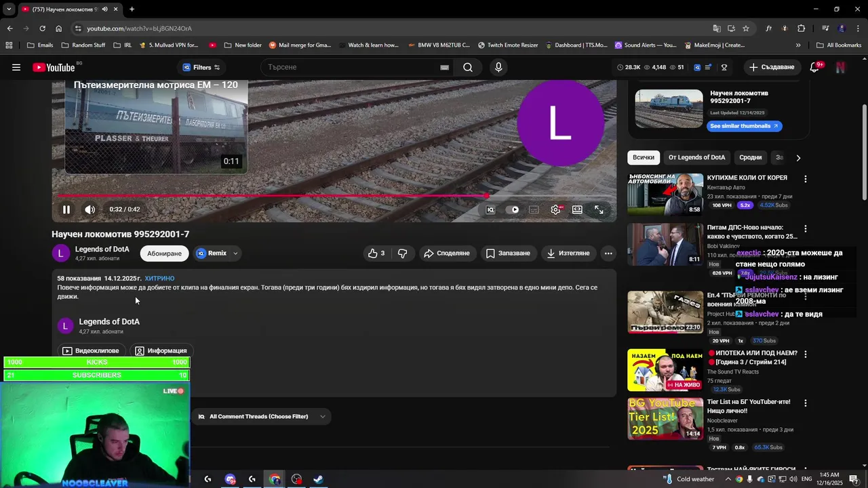Go back in browser history
The height and width of the screenshot is (488, 868).
tap(9, 28)
